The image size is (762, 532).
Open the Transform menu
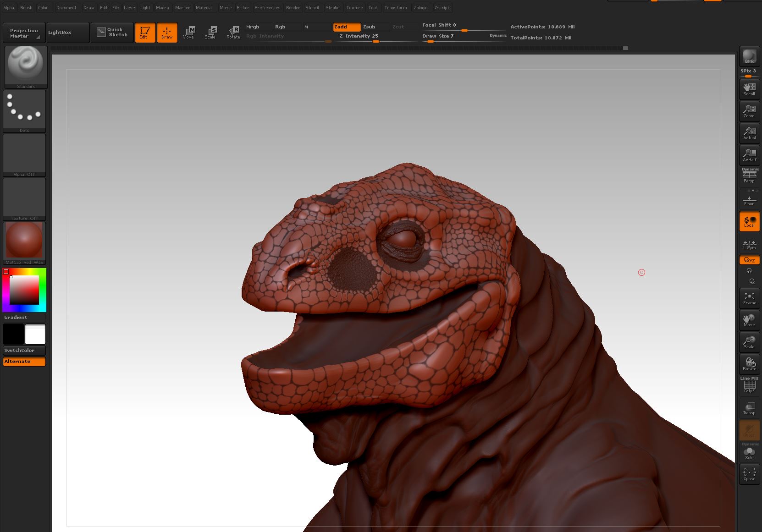click(x=395, y=8)
